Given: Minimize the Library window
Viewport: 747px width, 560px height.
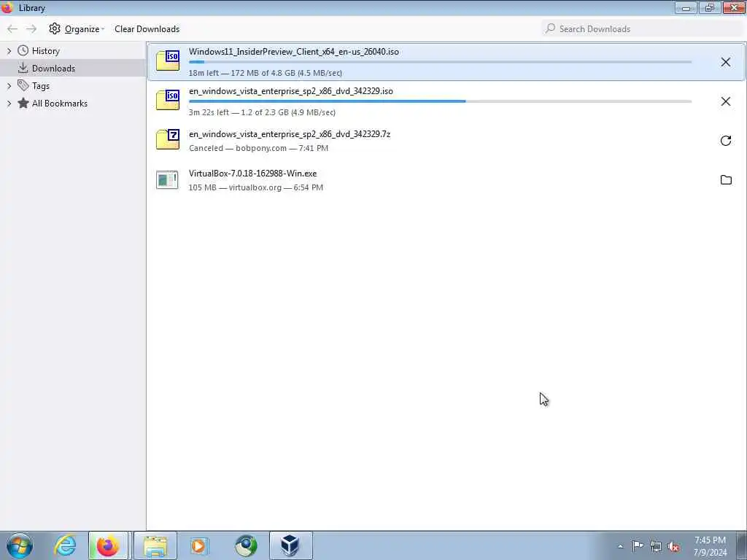Looking at the screenshot, I should click(x=686, y=7).
